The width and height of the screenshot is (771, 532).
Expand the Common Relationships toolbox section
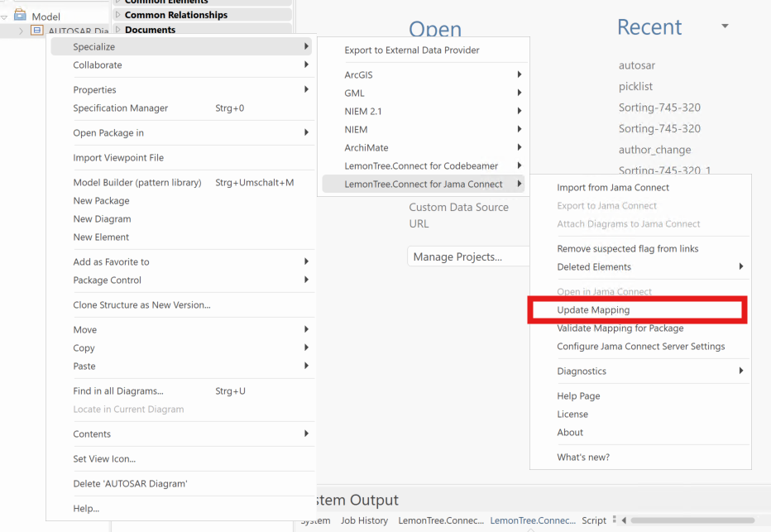[x=117, y=14]
